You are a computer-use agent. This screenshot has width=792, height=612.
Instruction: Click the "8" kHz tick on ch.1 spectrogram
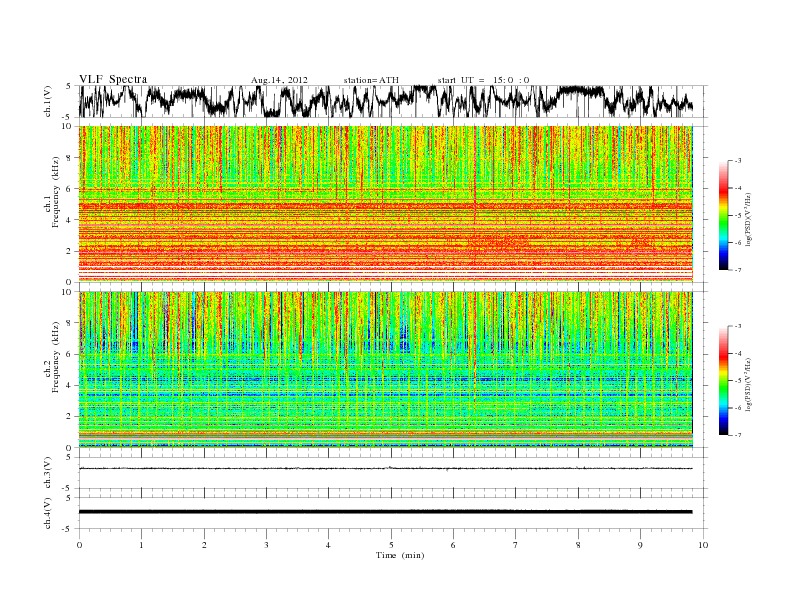point(70,158)
